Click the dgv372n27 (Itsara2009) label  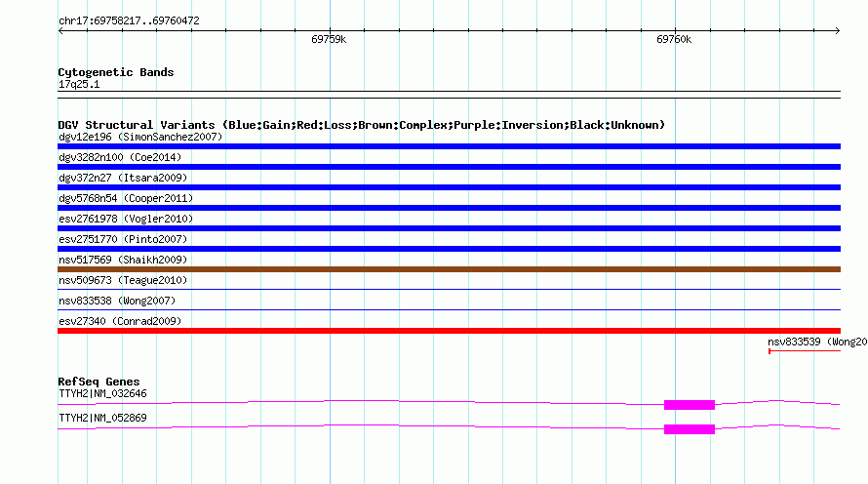(x=123, y=178)
